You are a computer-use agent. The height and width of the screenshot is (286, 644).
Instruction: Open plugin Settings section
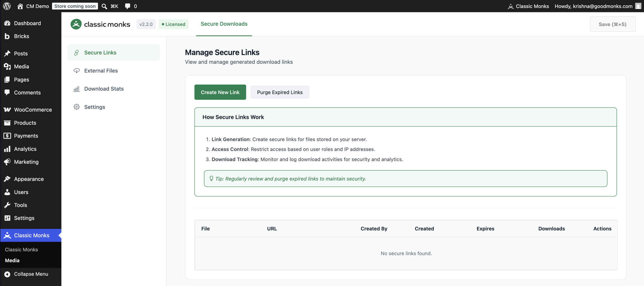[114, 107]
